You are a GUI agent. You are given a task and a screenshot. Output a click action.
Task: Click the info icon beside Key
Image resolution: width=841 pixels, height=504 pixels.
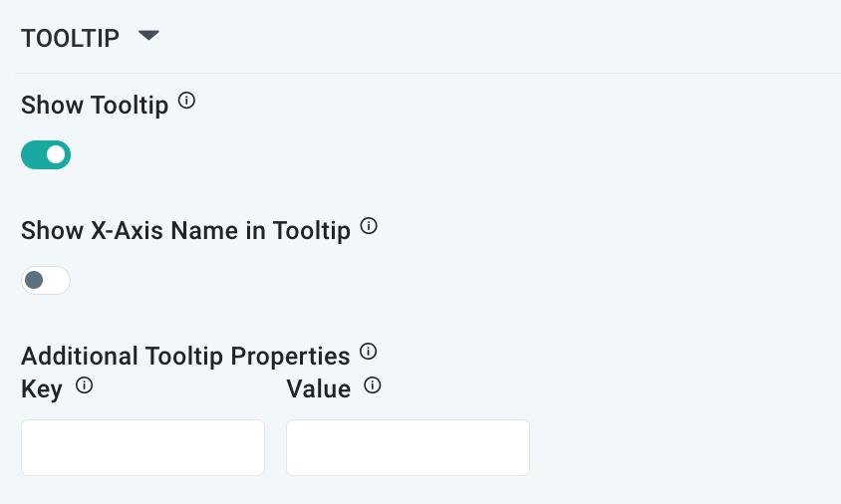pyautogui.click(x=85, y=385)
